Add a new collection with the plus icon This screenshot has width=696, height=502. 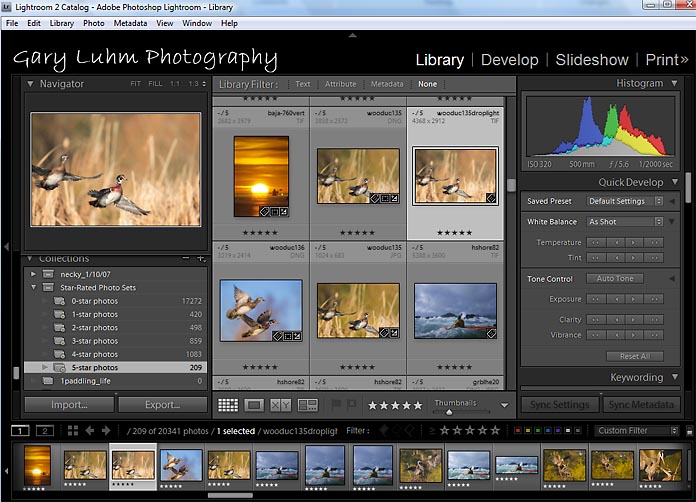(201, 258)
